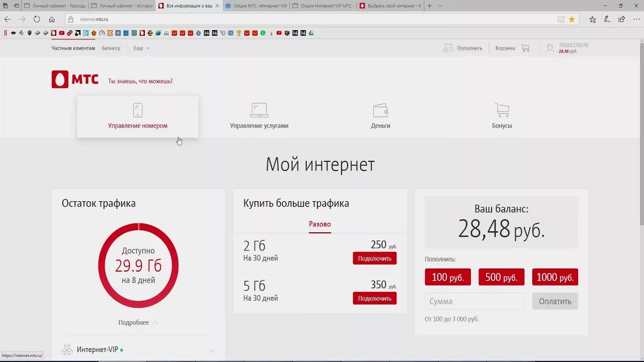Open the browser more options ellipsis
The height and width of the screenshot is (362, 644).
(636, 19)
